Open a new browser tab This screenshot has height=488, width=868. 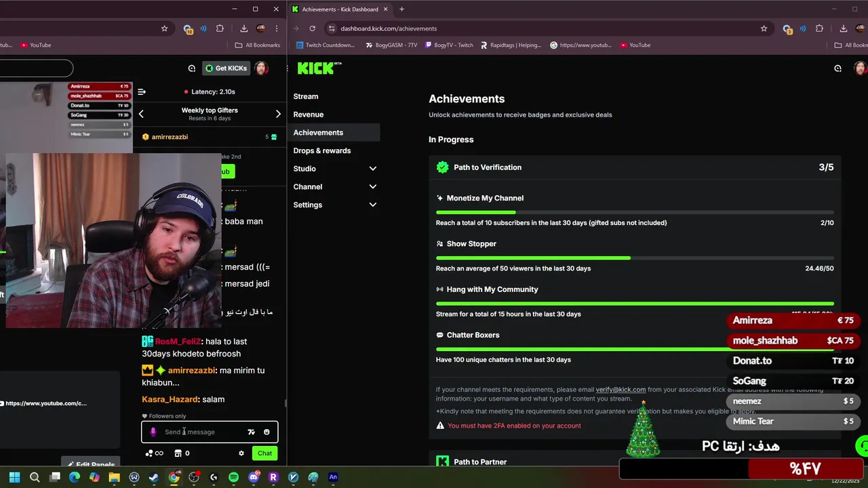[401, 9]
